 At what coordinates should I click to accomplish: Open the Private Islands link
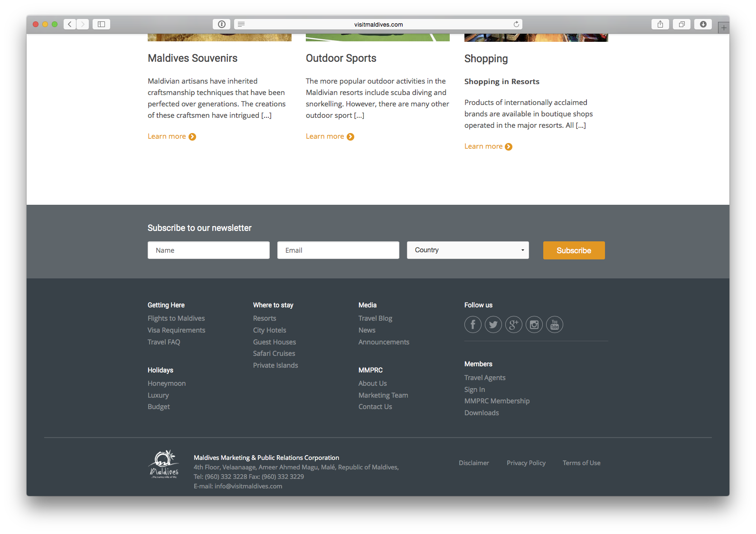[275, 365]
